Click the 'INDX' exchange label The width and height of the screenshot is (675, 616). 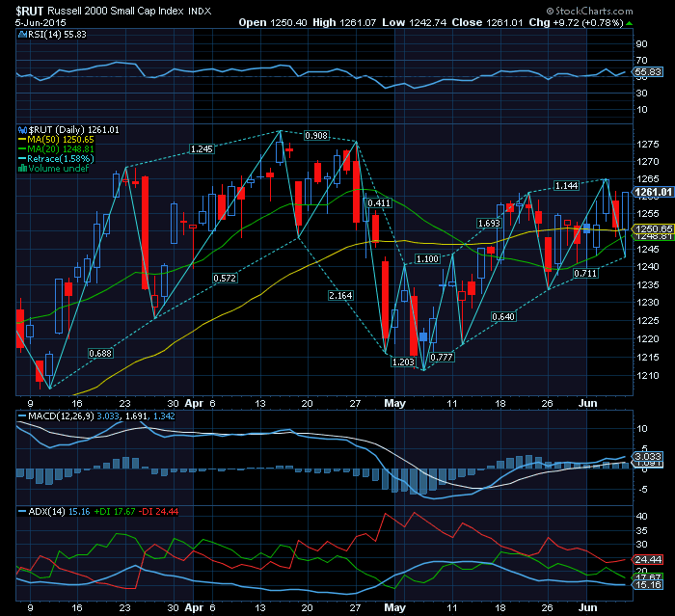click(x=200, y=12)
